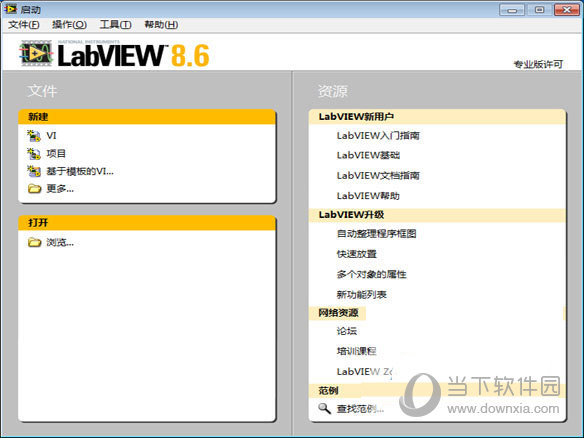
Task: Click 查找范例... link
Action: click(360, 409)
